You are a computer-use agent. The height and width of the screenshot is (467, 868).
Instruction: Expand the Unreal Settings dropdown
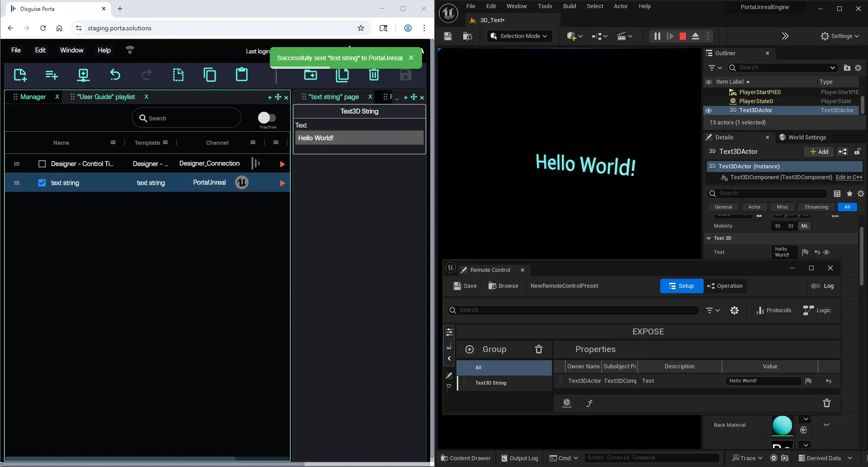(839, 36)
